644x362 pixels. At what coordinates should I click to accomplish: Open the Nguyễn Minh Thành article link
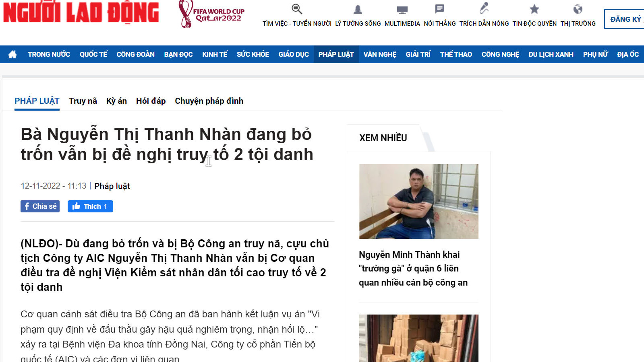[x=413, y=269]
